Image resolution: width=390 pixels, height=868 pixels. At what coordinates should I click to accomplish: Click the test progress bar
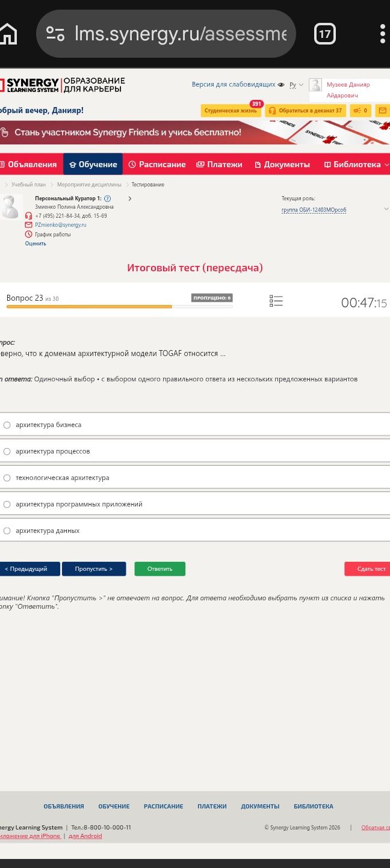tap(119, 307)
